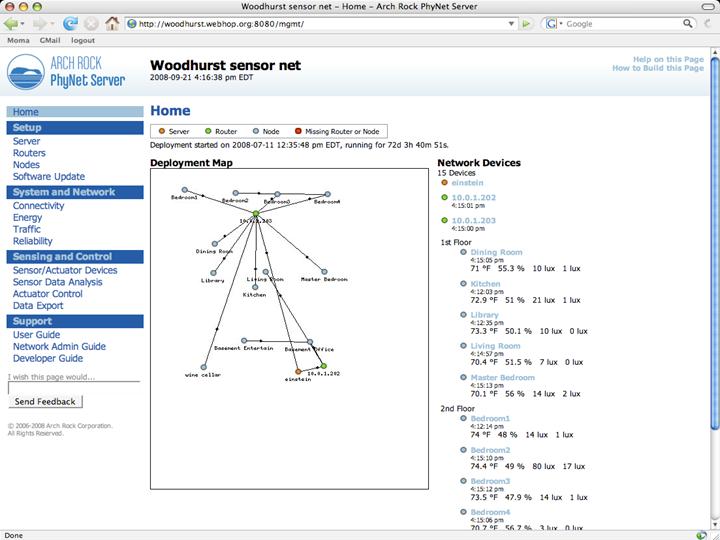The image size is (720, 540).
Task: Open the Google search engine dropdown
Action: tap(553, 24)
